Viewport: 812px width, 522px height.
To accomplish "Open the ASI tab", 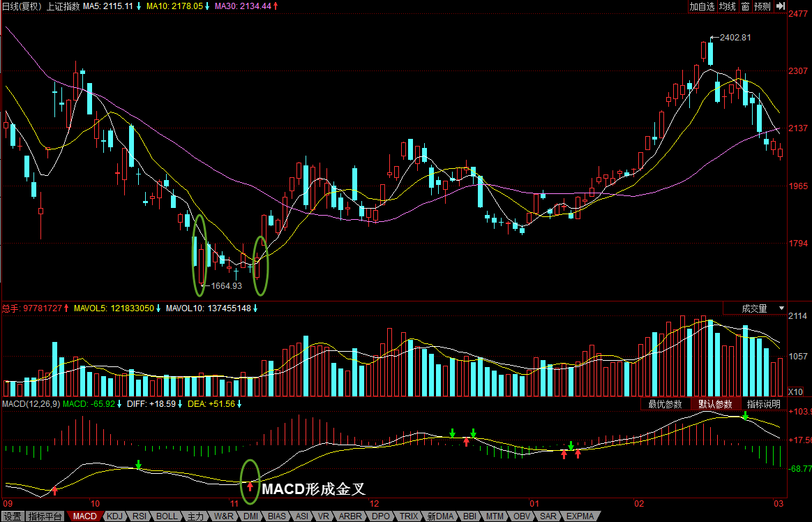I will (303, 516).
